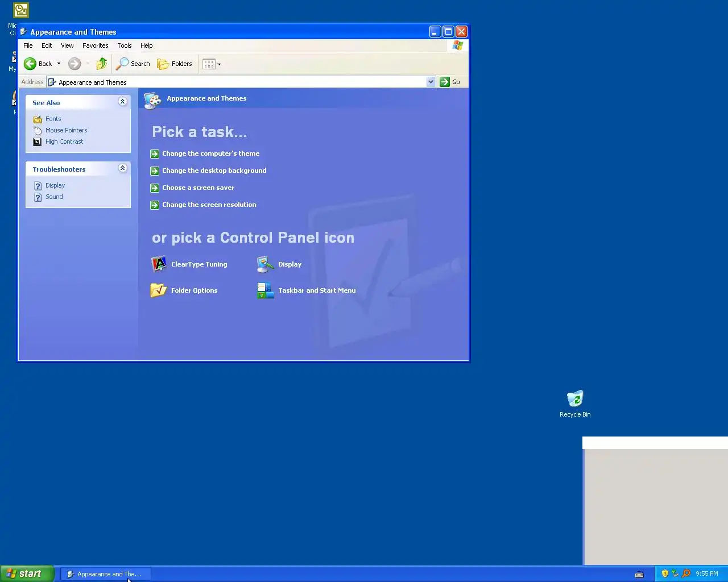The width and height of the screenshot is (728, 582).
Task: Click the Start button
Action: coord(27,573)
